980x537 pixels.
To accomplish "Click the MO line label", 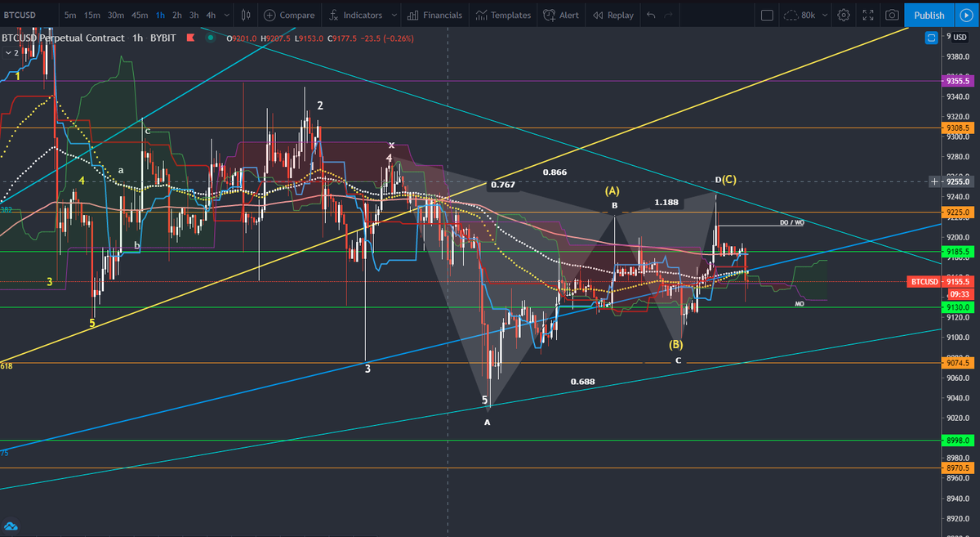I will click(x=800, y=303).
